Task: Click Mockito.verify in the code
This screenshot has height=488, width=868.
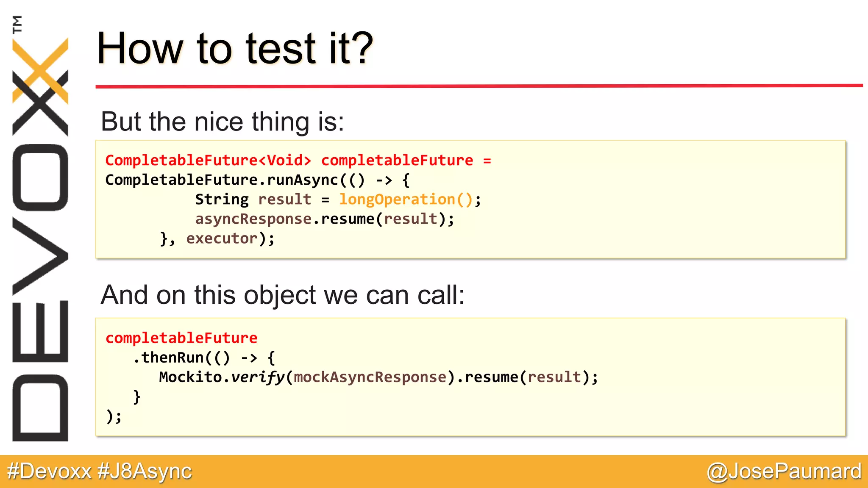Action: (222, 377)
